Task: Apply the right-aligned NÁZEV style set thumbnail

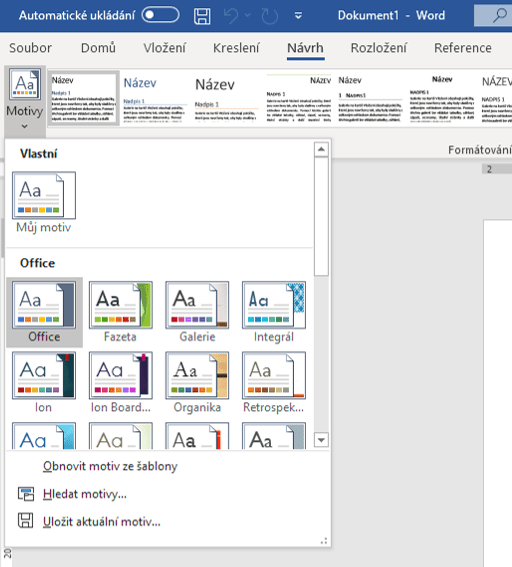Action: 299,98
